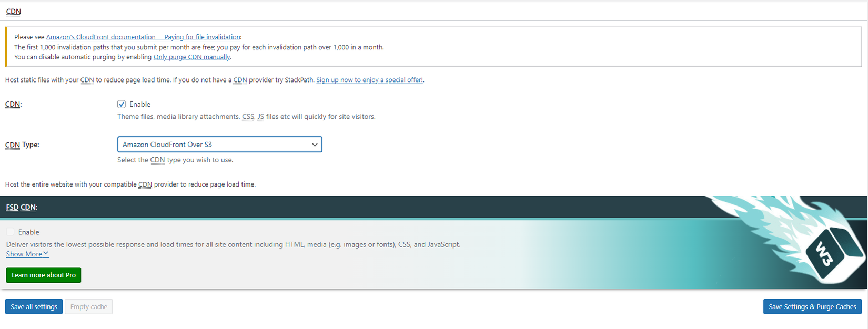Click the FSD CDN header label

[x=22, y=208]
